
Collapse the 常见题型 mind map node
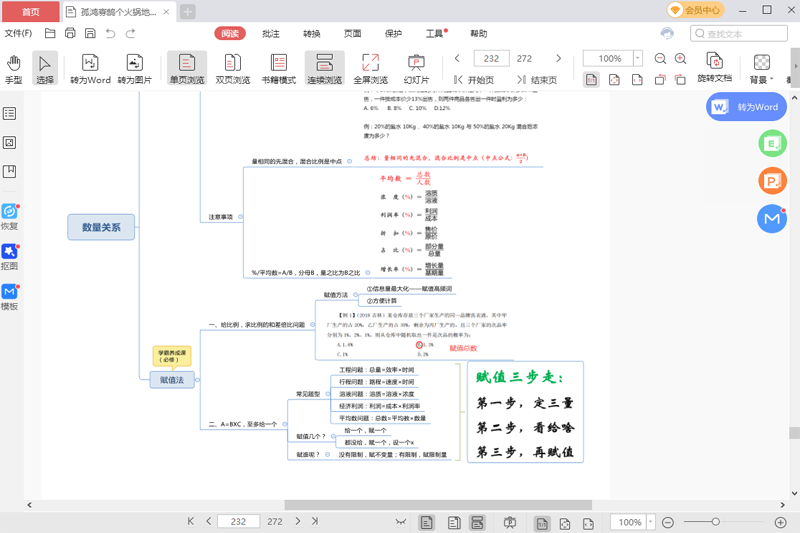tap(328, 394)
